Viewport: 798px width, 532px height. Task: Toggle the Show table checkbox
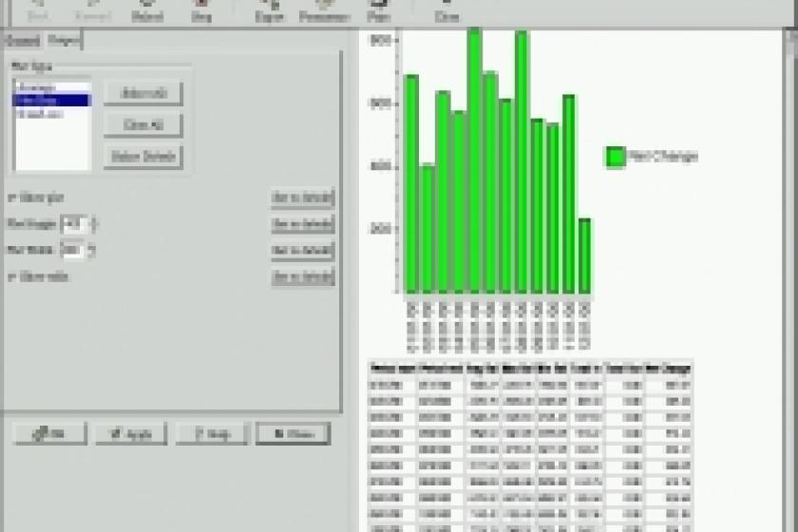38,277
